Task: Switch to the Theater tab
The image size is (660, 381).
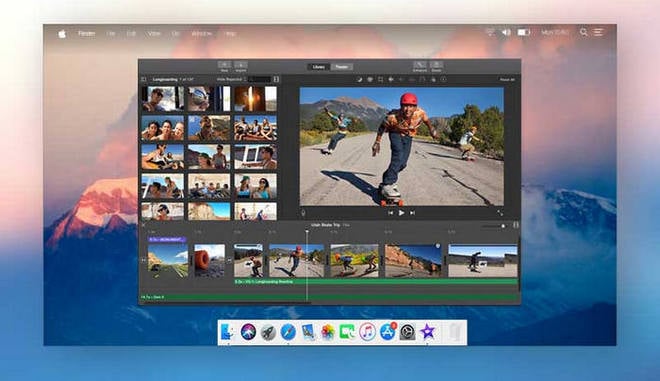Action: 341,67
